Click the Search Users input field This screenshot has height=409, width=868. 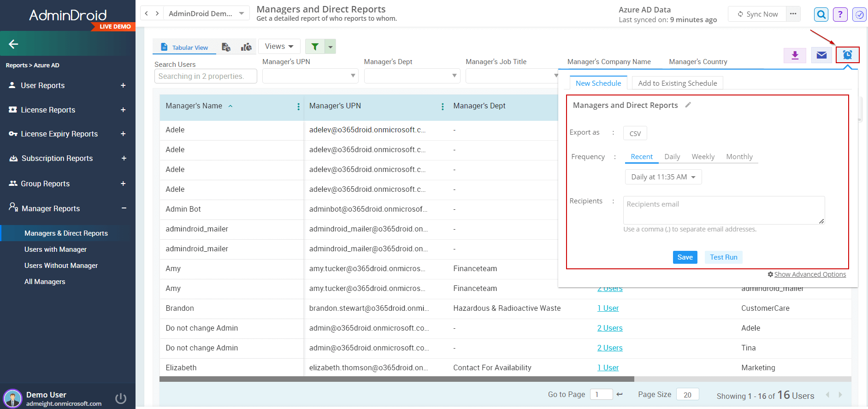click(x=206, y=76)
